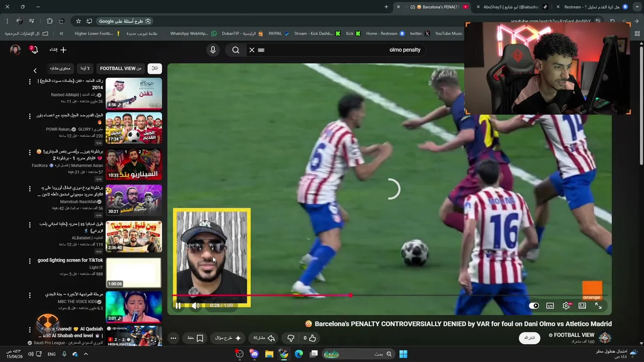
Task: Toggle the autoplay switch in the player
Action: (x=534, y=306)
